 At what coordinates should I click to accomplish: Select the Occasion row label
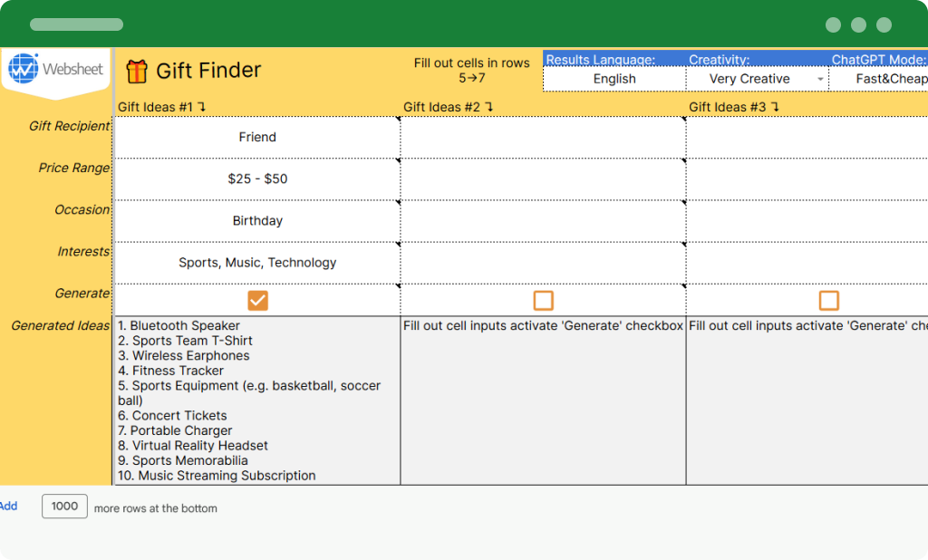pyautogui.click(x=82, y=209)
